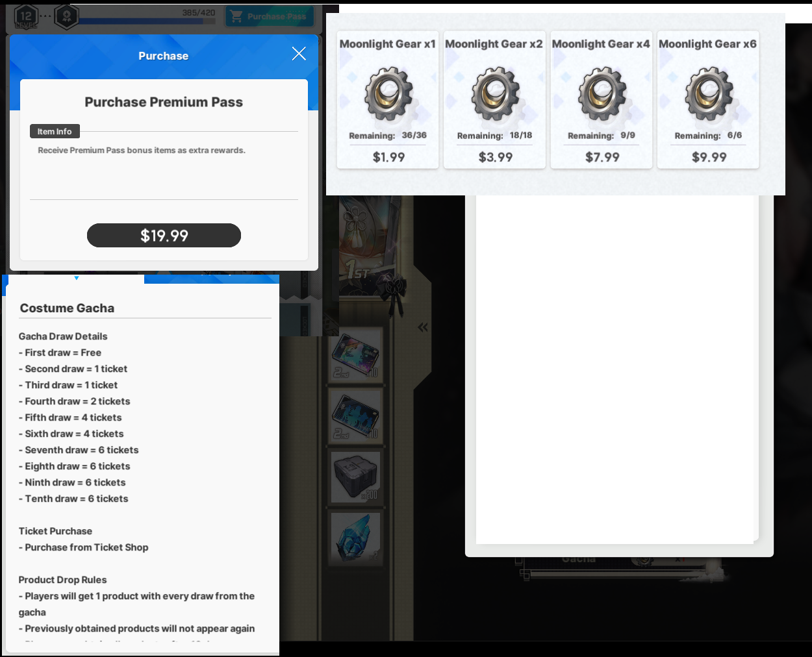The image size is (812, 657).
Task: Click the level 12 hexagon badge
Action: pyautogui.click(x=26, y=17)
